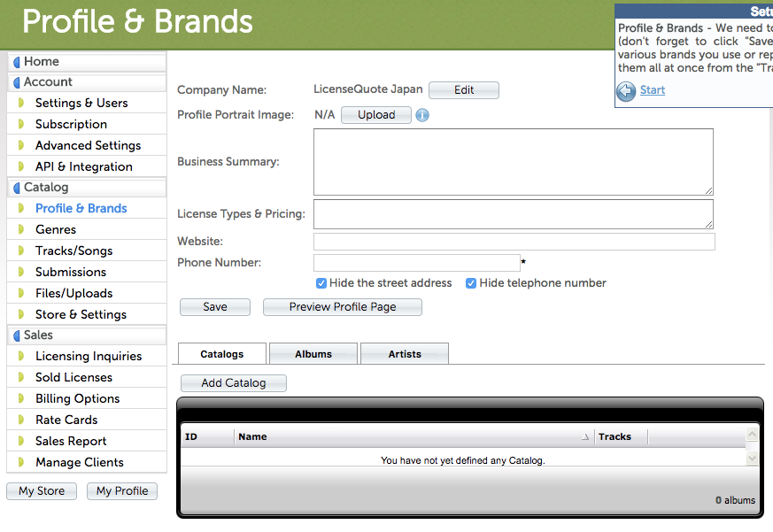
Task: Open Tracks/Songs in the sidebar
Action: [73, 251]
